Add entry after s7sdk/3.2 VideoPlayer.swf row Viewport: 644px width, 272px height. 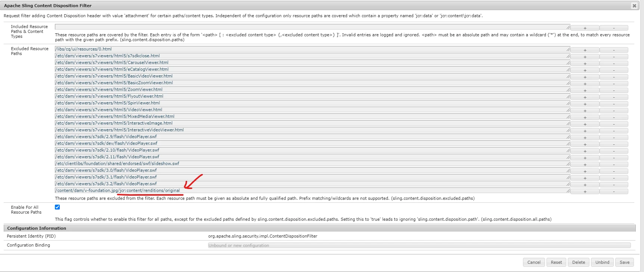click(585, 185)
